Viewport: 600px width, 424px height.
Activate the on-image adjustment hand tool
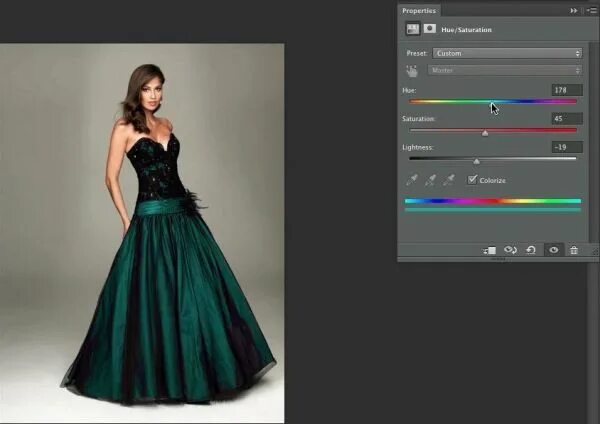(x=412, y=71)
